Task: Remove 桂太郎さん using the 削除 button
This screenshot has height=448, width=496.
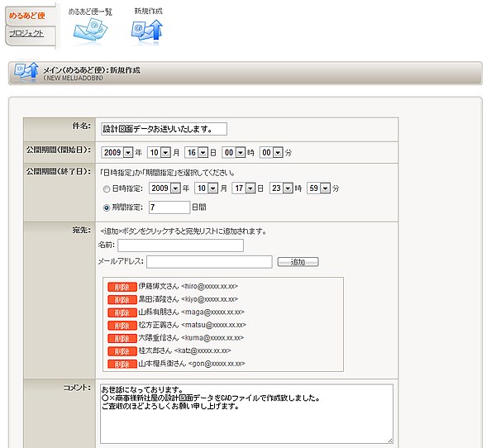Action: click(122, 351)
